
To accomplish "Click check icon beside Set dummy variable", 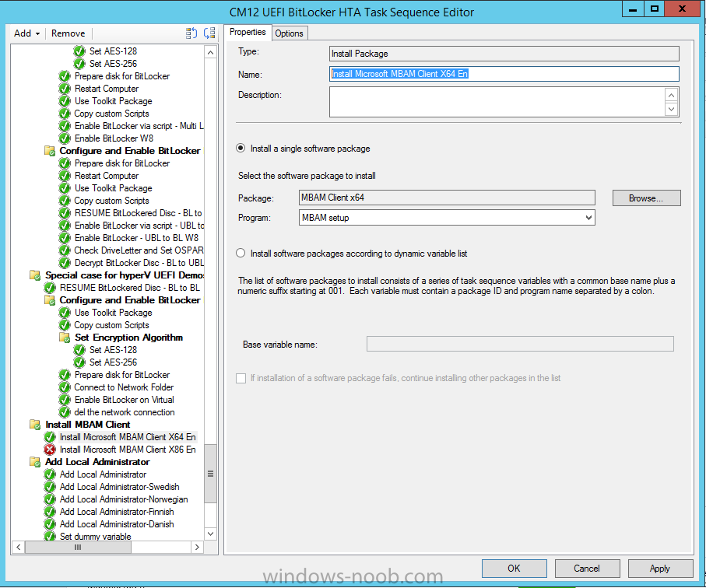I will click(50, 536).
